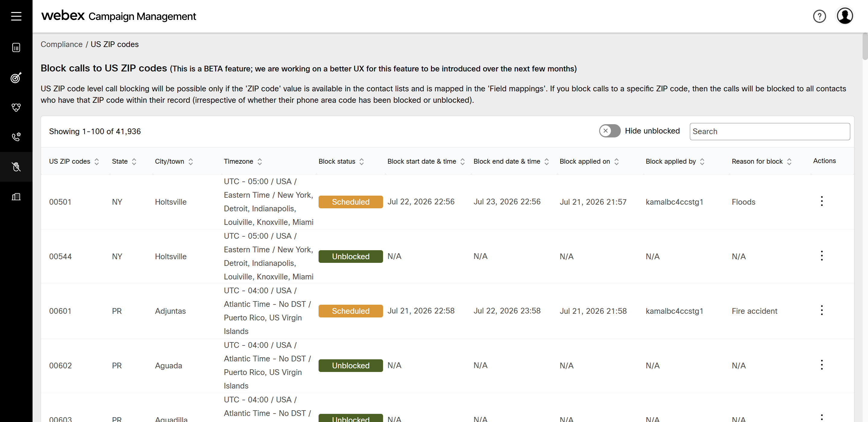This screenshot has height=422, width=868.
Task: Sort by Block start date & time
Action: (x=463, y=162)
